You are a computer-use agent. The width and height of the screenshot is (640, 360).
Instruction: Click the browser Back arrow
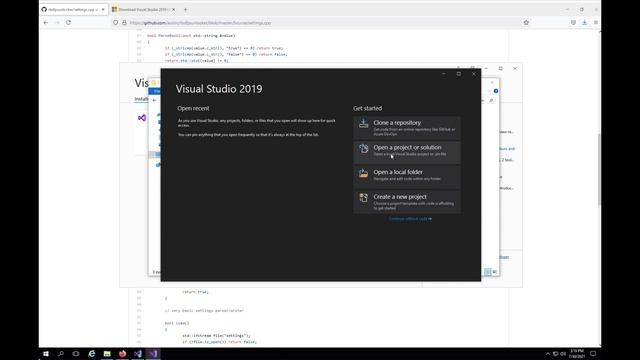(x=46, y=23)
